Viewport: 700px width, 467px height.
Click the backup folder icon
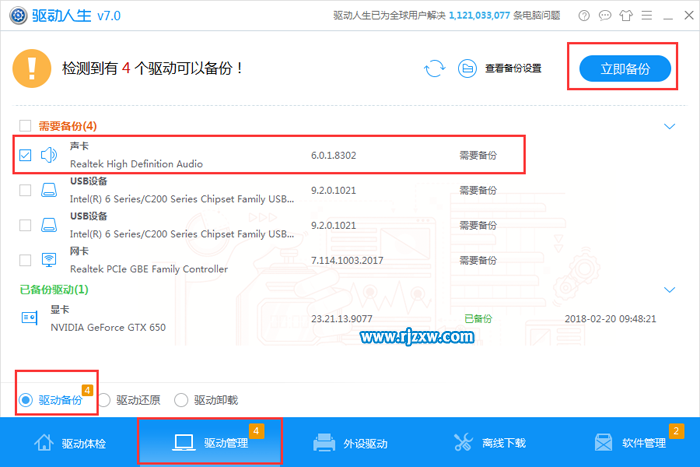[467, 68]
